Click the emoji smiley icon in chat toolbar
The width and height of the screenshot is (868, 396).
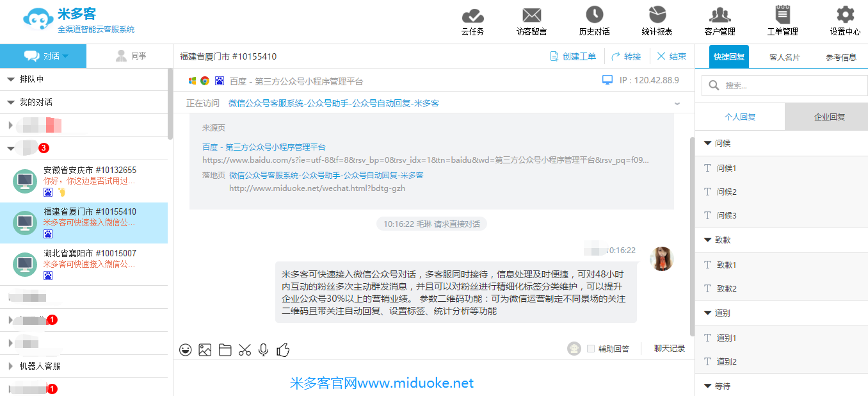pyautogui.click(x=186, y=350)
